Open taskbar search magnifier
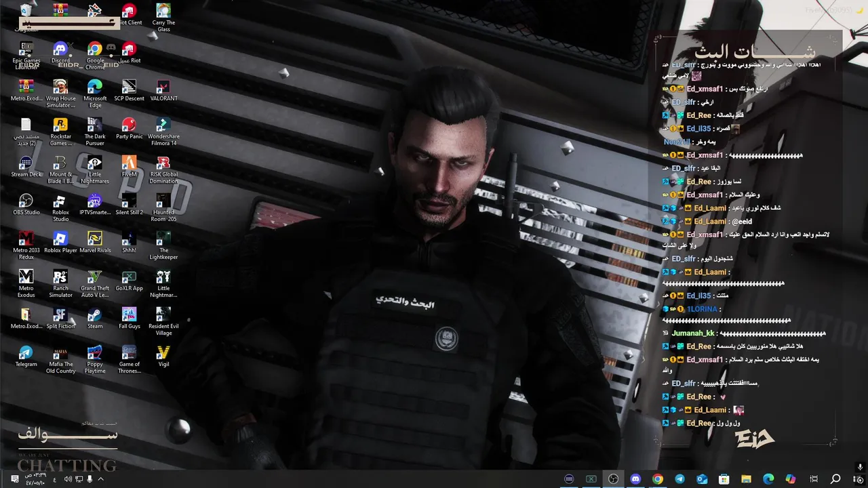The image size is (868, 488). click(836, 479)
